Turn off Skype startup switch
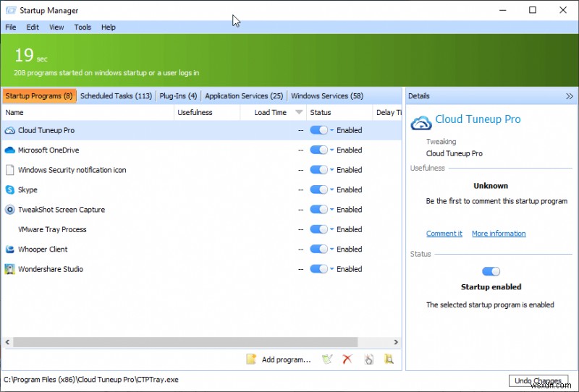 click(318, 189)
